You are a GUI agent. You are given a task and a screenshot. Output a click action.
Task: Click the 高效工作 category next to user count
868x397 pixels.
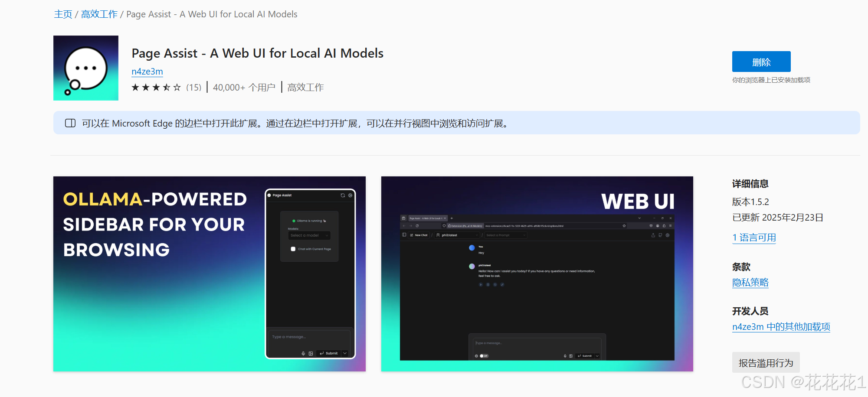pyautogui.click(x=305, y=88)
